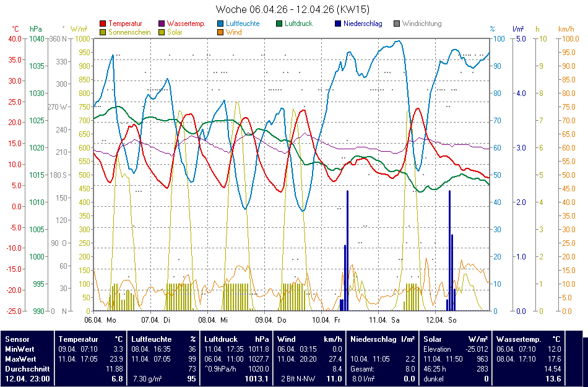The image size is (588, 387).
Task: Click the green Luftdruck legend swatch
Action: pyautogui.click(x=280, y=24)
